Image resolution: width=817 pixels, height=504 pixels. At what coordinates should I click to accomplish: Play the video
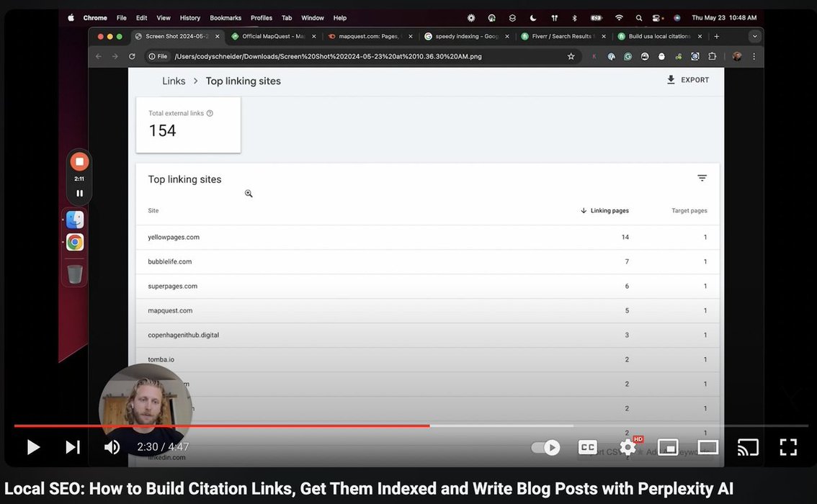(33, 447)
